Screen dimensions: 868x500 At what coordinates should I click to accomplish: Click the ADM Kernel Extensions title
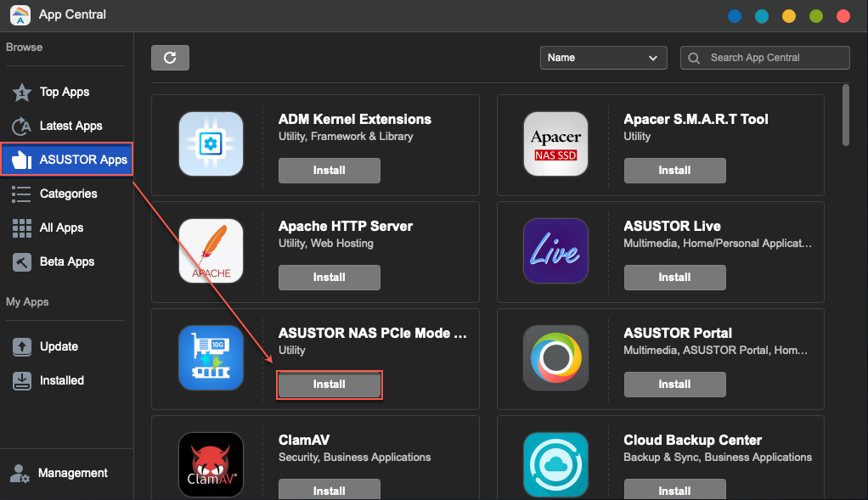[x=355, y=120]
